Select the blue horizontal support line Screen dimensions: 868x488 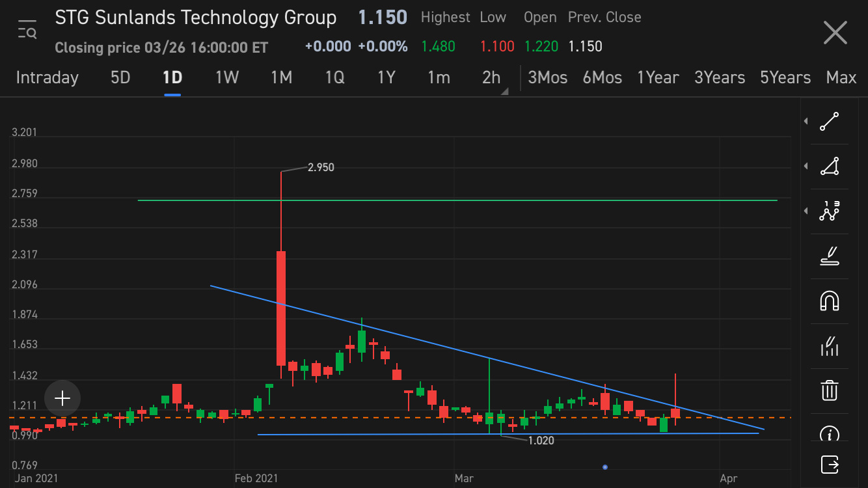pos(509,434)
